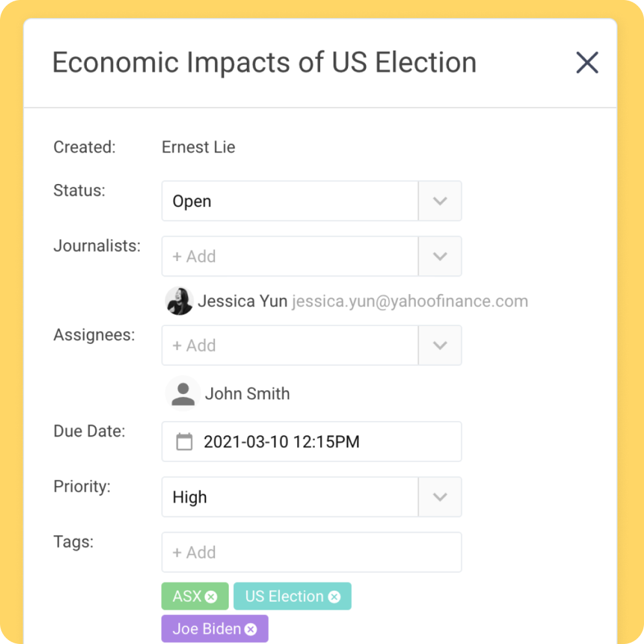
Task: Expand the Priority dropdown arrow
Action: coord(440,497)
